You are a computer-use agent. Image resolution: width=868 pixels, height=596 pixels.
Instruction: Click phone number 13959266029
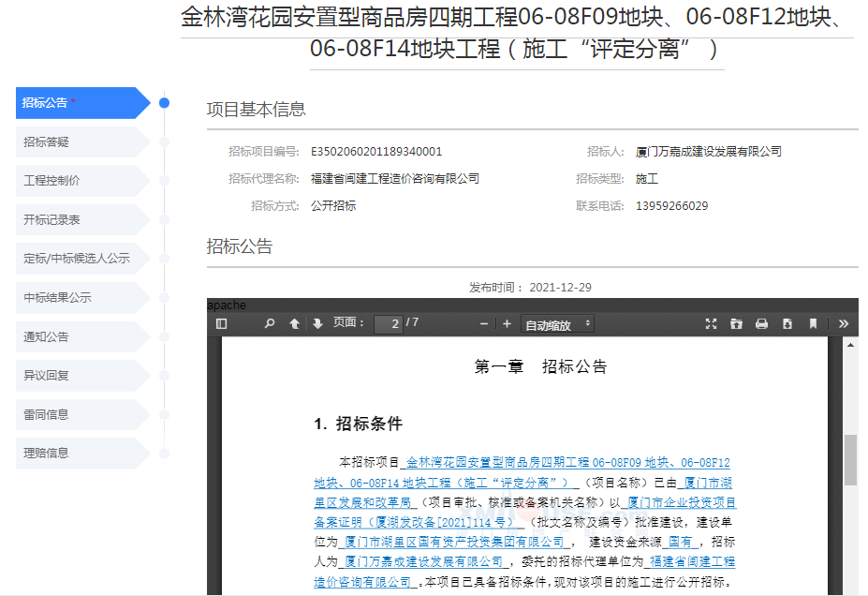(x=671, y=206)
